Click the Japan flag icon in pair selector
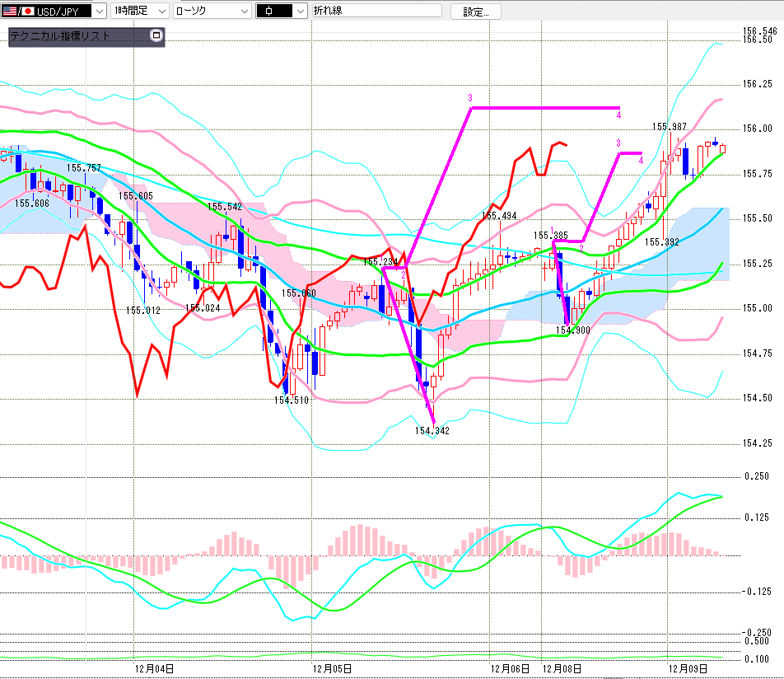Screen dimensions: 784x679 [27, 12]
